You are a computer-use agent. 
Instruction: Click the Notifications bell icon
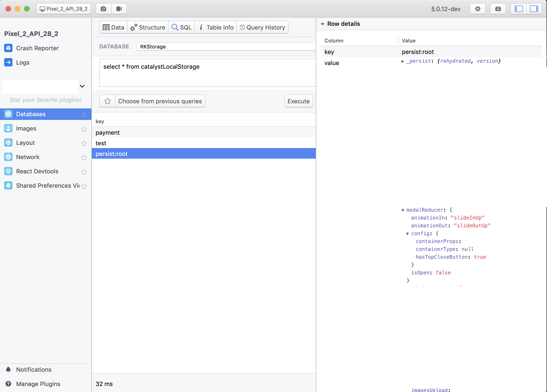(9, 369)
